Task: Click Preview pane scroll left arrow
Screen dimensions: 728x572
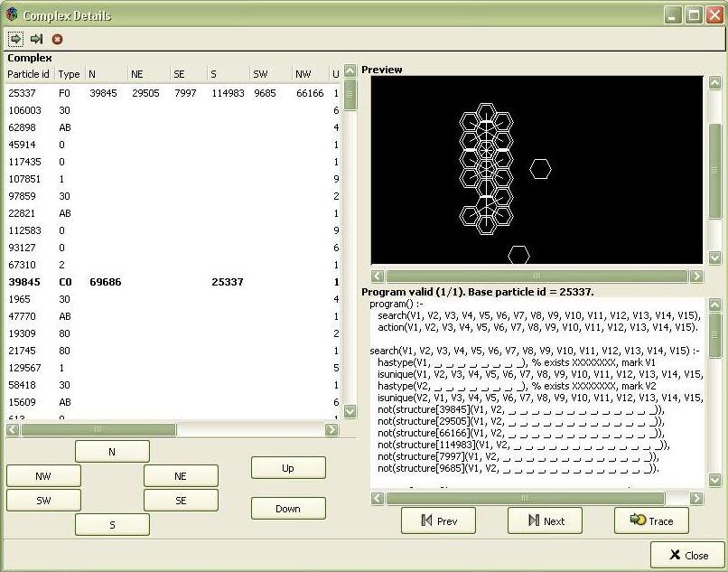Action: coord(378,277)
